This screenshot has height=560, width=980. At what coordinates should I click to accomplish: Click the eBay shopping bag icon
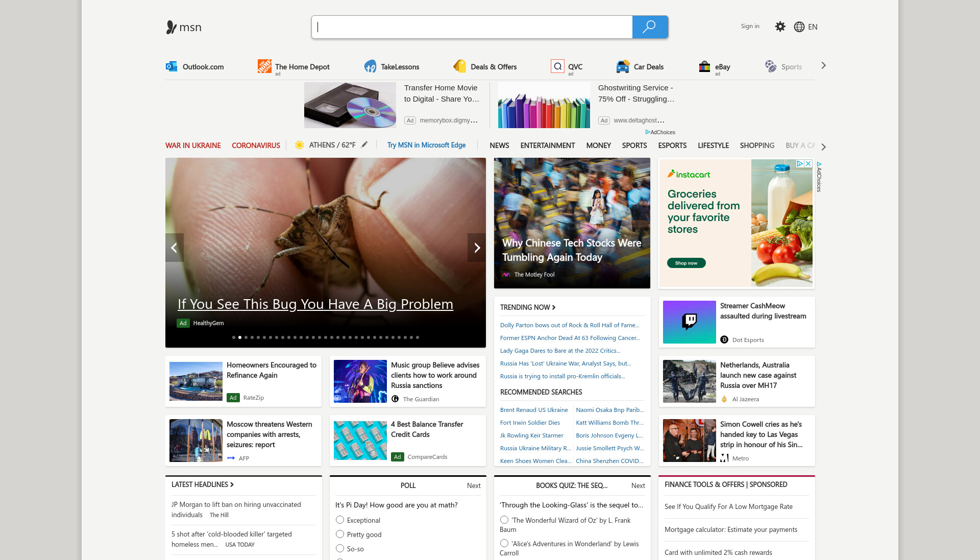pyautogui.click(x=704, y=66)
